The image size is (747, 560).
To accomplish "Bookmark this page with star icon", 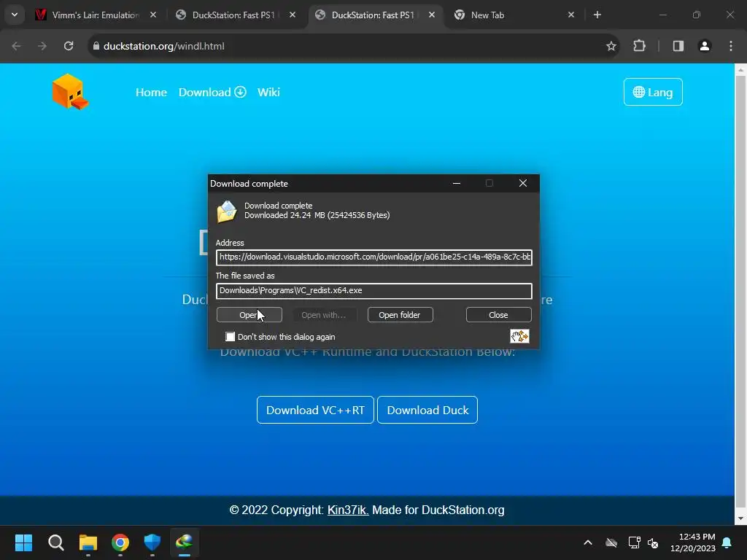I will tap(611, 46).
